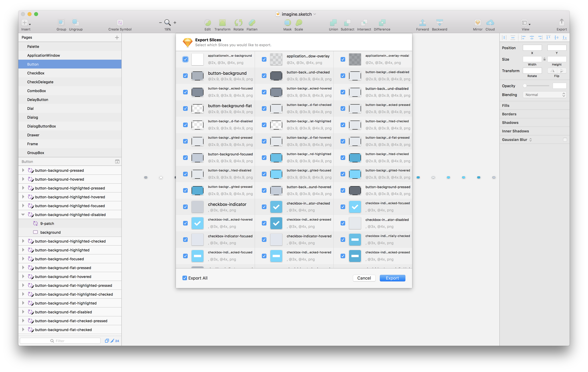The width and height of the screenshot is (588, 372).
Task: Click the Rotate tool icon
Action: tap(238, 23)
